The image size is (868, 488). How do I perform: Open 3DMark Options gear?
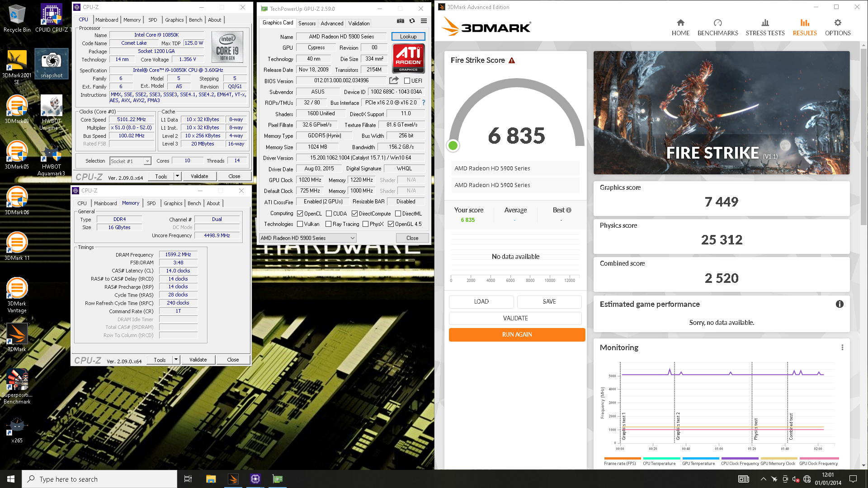click(x=838, y=28)
